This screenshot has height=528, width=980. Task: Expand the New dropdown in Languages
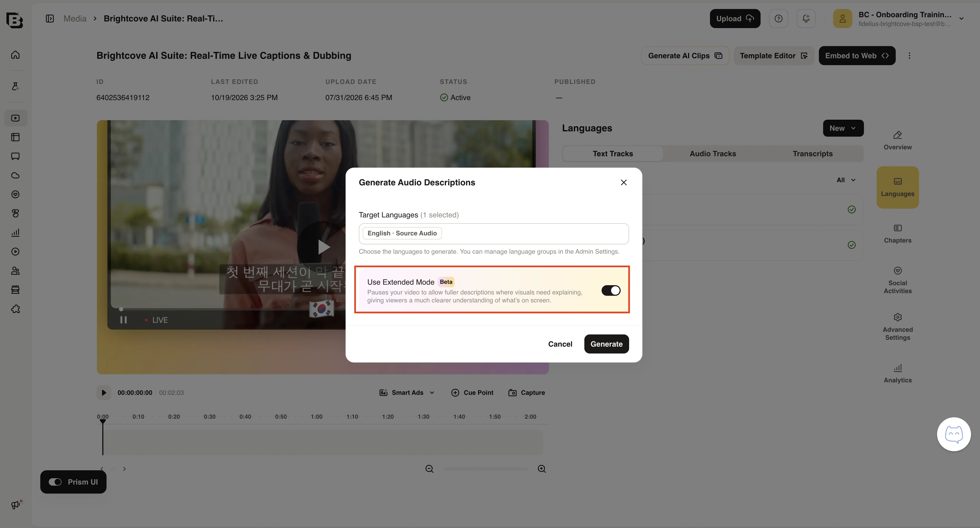coord(843,128)
